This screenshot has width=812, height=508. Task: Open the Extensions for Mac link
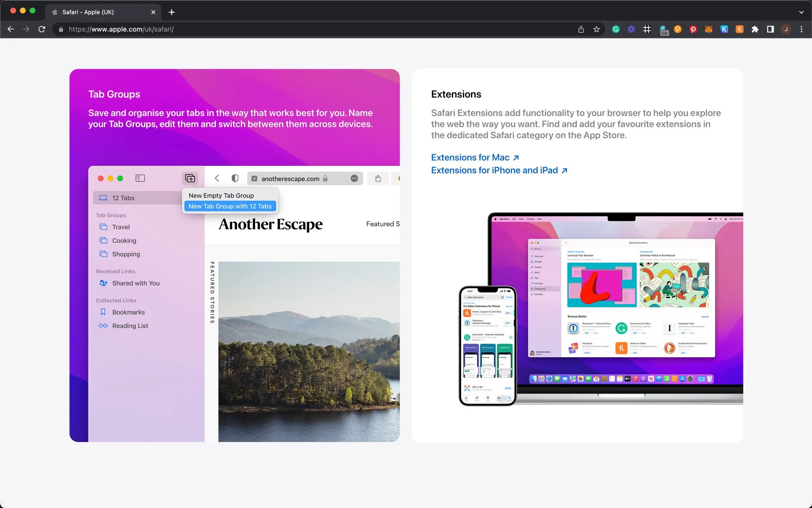click(475, 157)
